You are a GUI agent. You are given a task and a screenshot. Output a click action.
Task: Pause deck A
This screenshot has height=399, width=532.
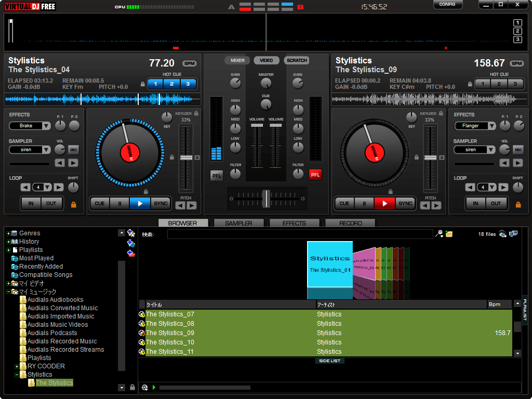click(x=119, y=204)
